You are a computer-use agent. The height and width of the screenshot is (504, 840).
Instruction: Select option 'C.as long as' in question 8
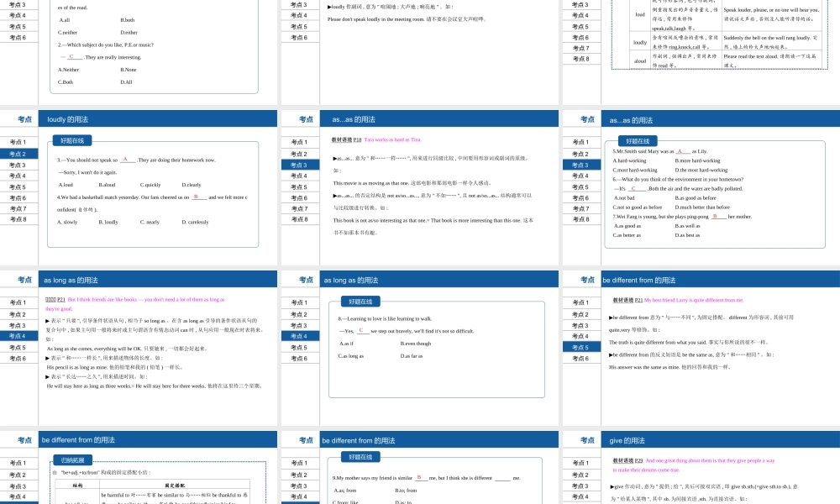(x=351, y=355)
